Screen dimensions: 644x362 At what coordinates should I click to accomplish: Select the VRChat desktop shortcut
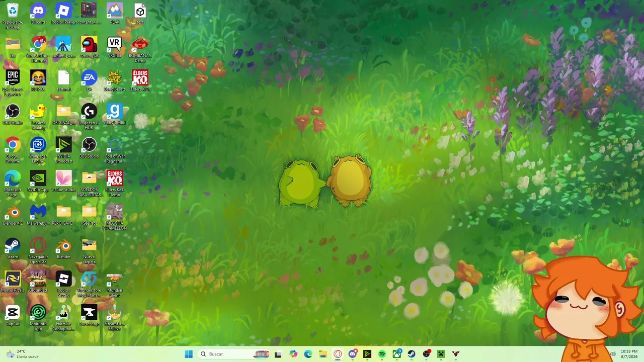(x=115, y=48)
